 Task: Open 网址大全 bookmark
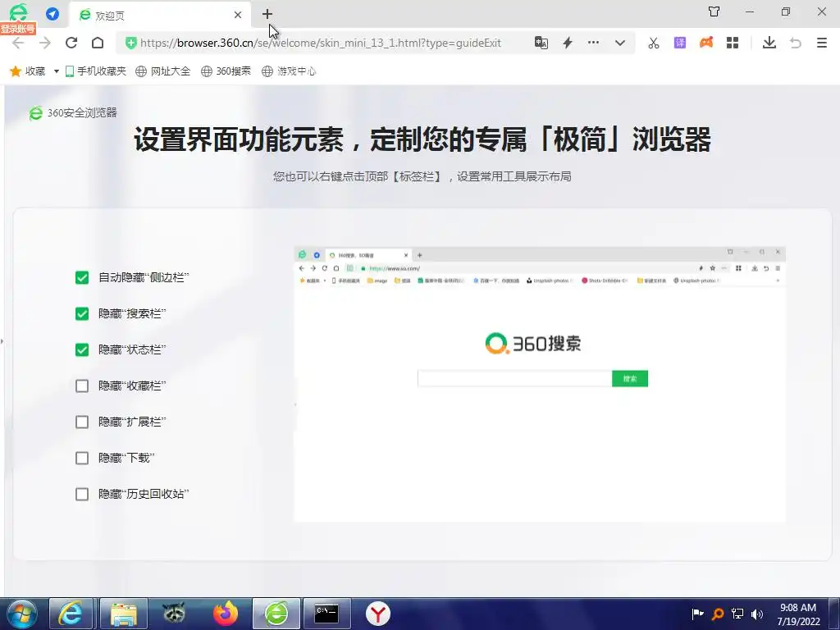(163, 71)
